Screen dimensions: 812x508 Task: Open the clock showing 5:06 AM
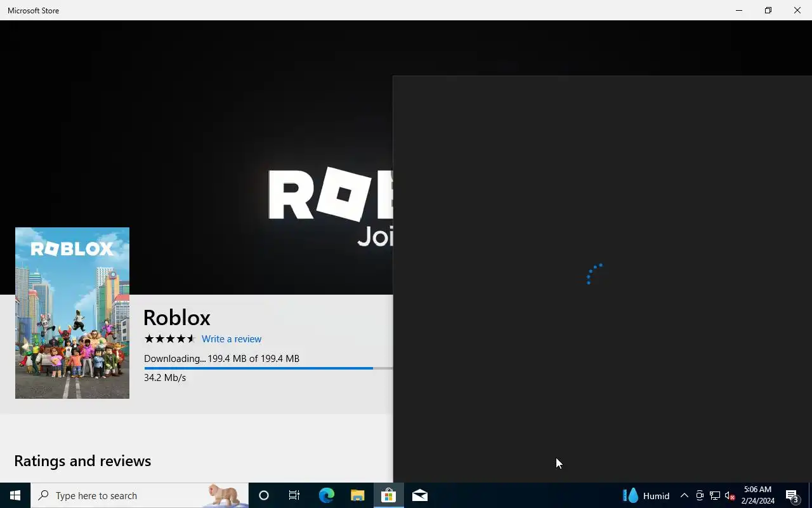tap(757, 495)
